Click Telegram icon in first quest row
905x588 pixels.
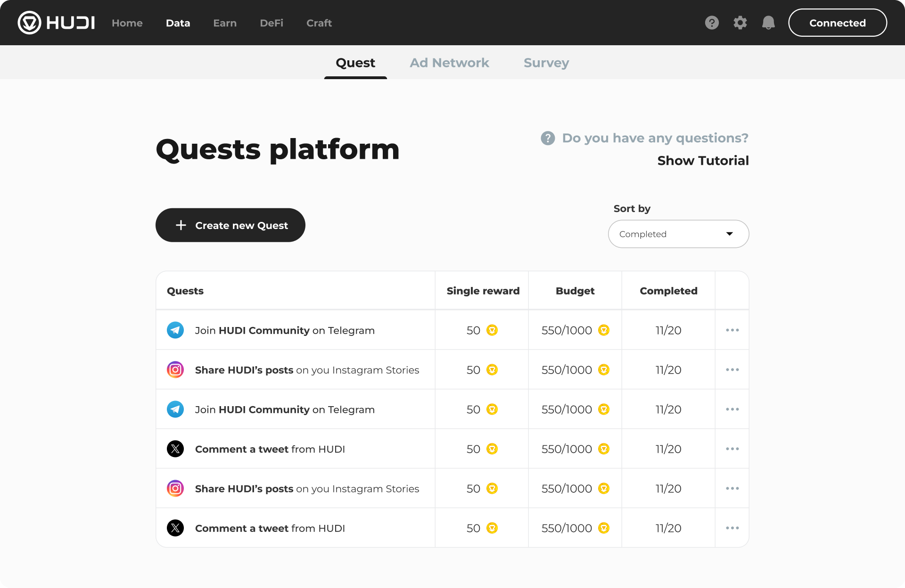[175, 330]
